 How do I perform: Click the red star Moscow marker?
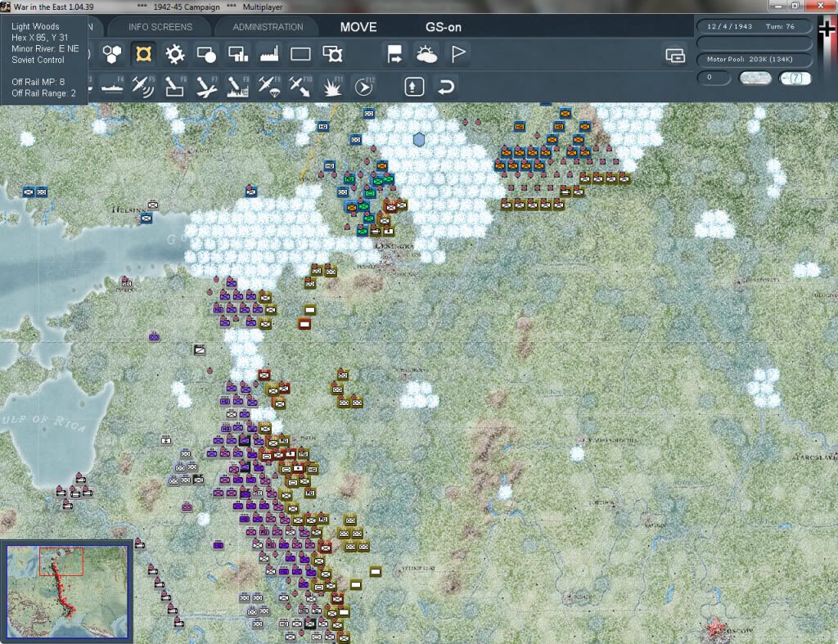pos(715,626)
